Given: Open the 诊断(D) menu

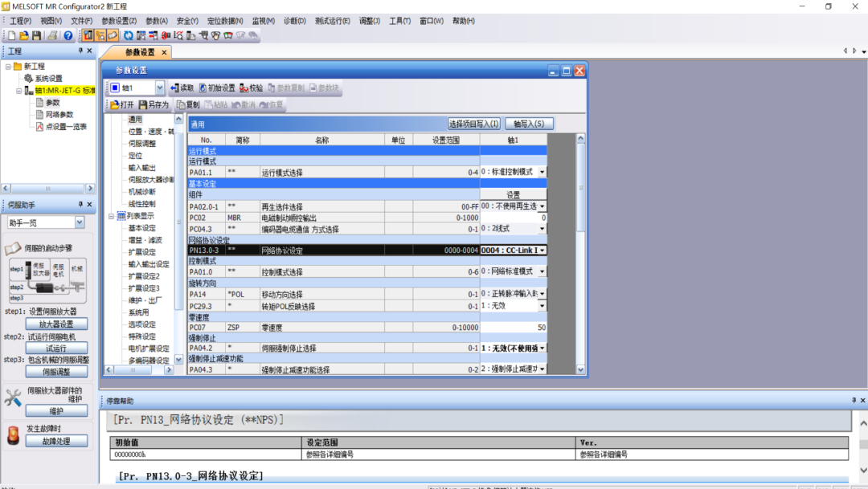Looking at the screenshot, I should pos(294,21).
